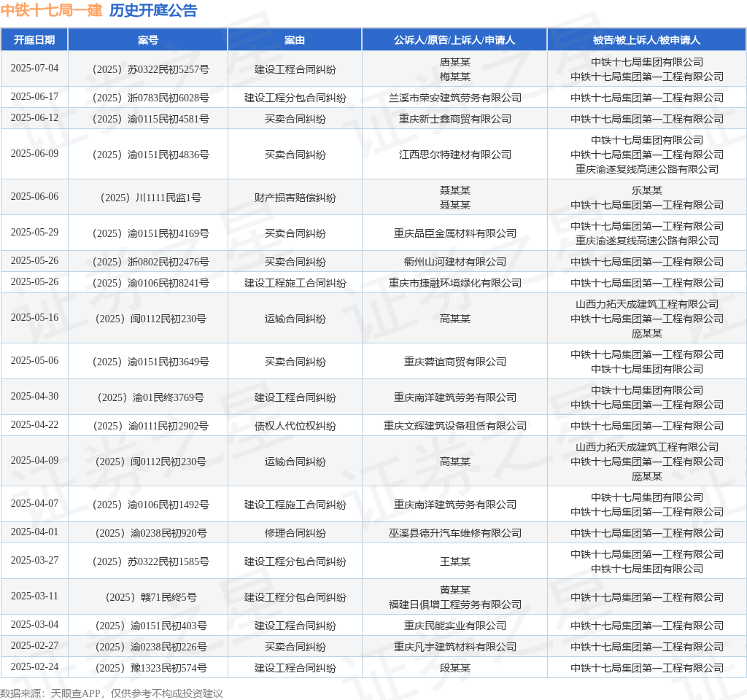Viewport: 747px width, 700px height.
Task: Click the 被告/被上诉人/被申请人 column header
Action: (646, 40)
